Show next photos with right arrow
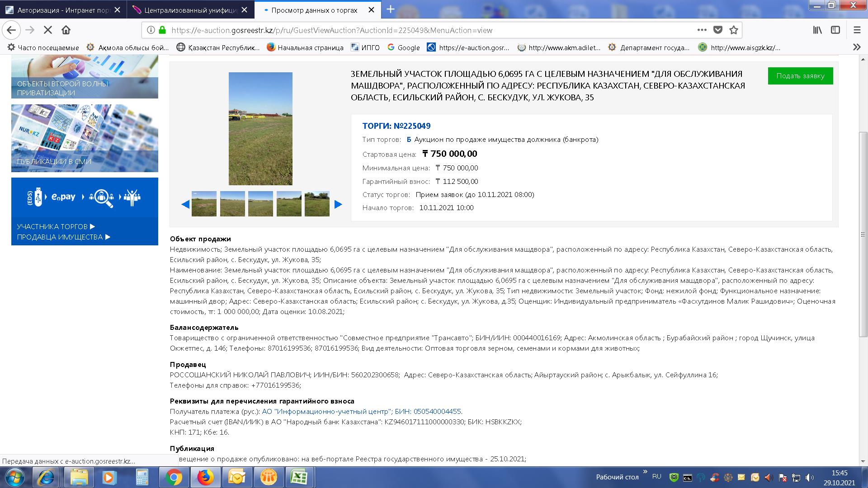 click(338, 204)
